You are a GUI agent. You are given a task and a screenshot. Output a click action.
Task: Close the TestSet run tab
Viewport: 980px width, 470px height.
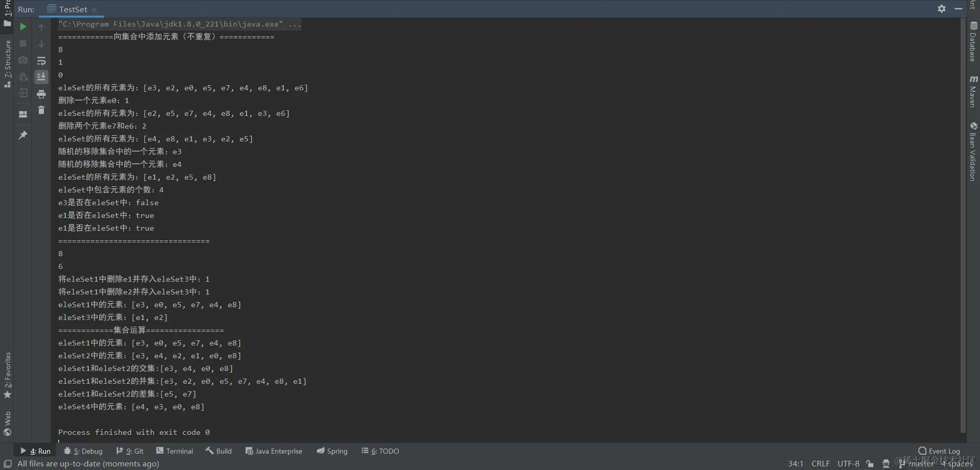tap(94, 10)
